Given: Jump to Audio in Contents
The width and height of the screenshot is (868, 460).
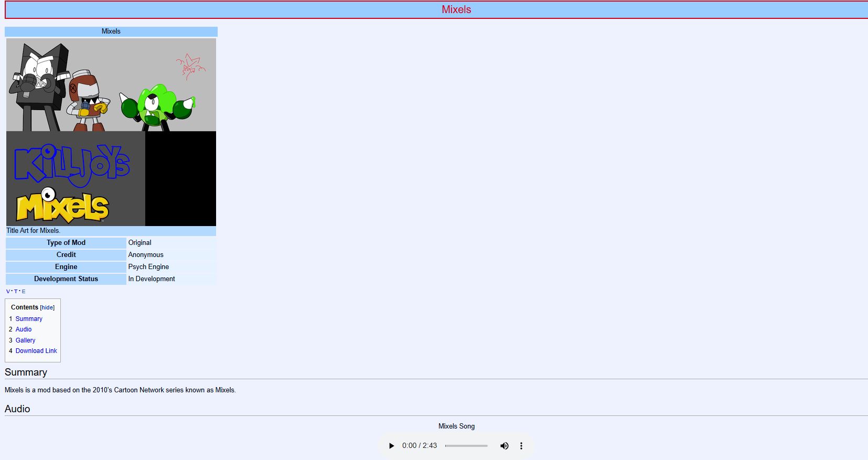Looking at the screenshot, I should pos(24,329).
